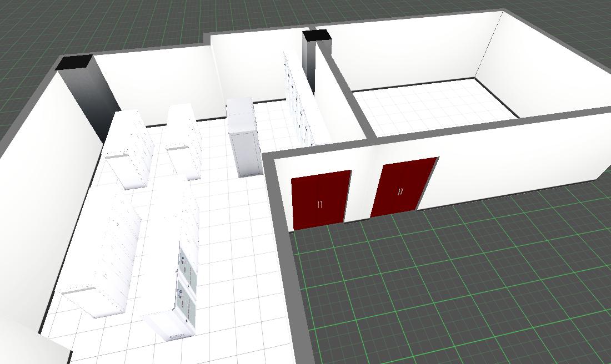Select the equipment room's back wall
Image resolution: width=611 pixels, height=364 pixels.
pos(156,83)
